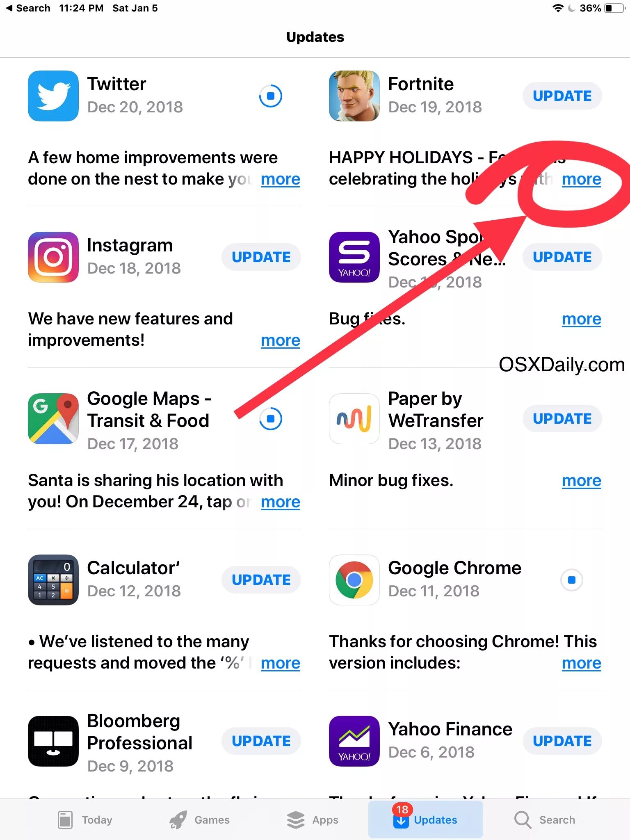Update the Instagram app
This screenshot has height=840, width=630.
click(261, 257)
